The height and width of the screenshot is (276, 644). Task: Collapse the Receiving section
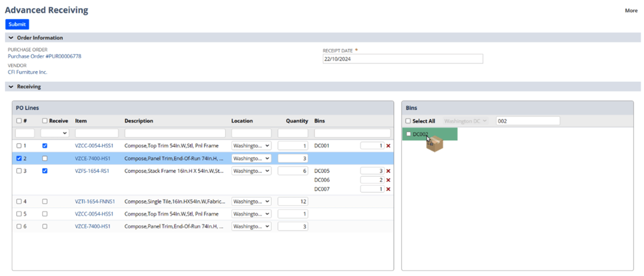coord(11,87)
